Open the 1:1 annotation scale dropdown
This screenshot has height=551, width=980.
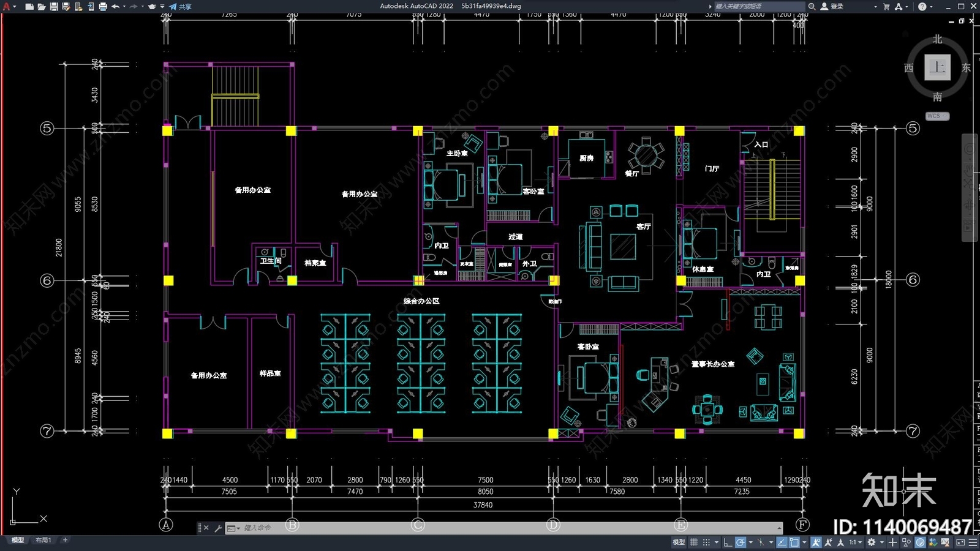pyautogui.click(x=855, y=542)
